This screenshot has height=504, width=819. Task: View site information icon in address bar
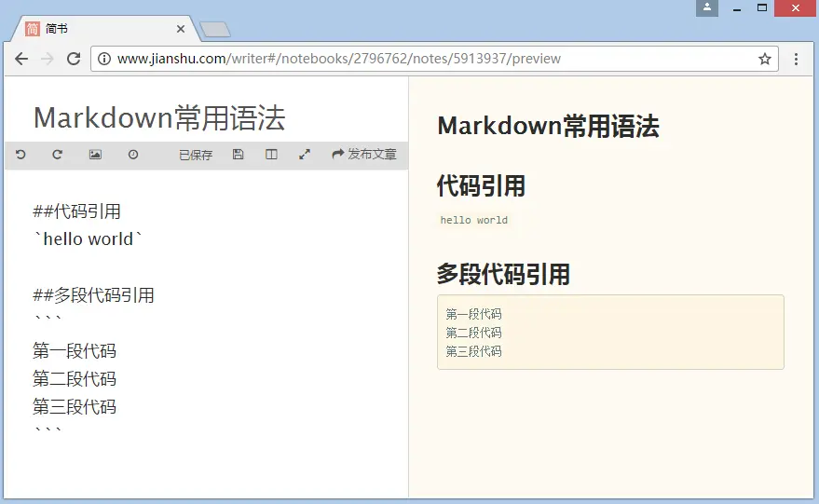coord(104,59)
